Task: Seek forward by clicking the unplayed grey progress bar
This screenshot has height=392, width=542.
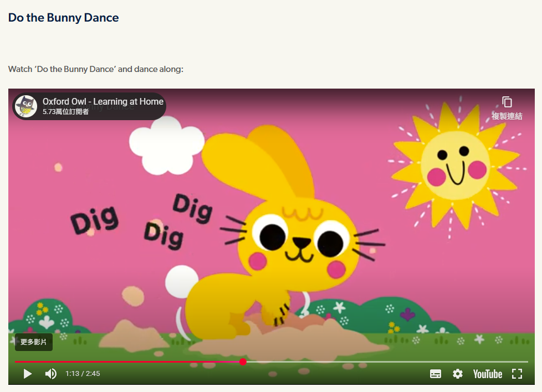Action: 388,362
